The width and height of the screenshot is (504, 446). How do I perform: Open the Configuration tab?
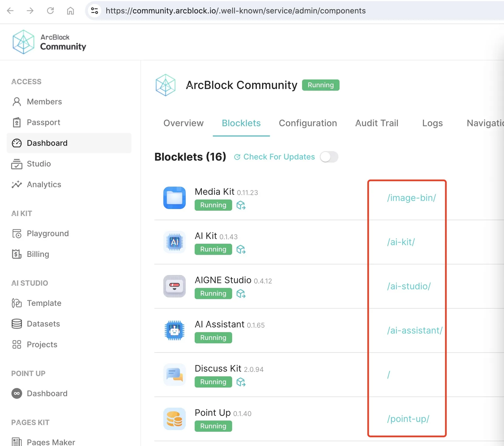pyautogui.click(x=308, y=123)
